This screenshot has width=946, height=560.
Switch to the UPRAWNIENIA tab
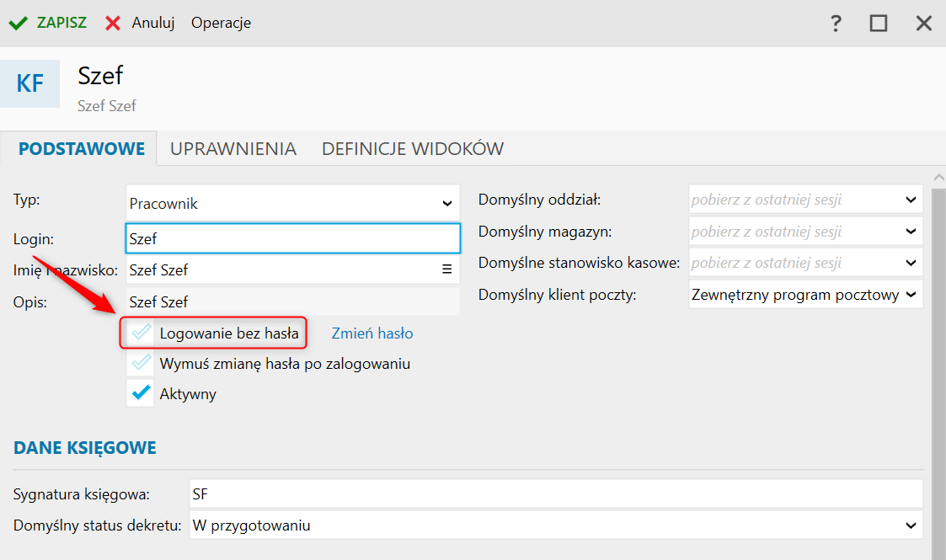(x=232, y=149)
